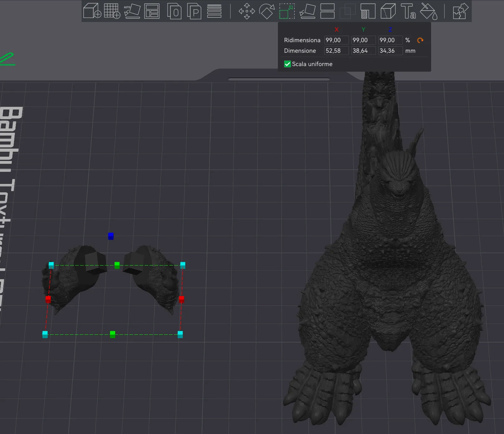Open the Seam painting tool
504x434 pixels.
click(388, 11)
